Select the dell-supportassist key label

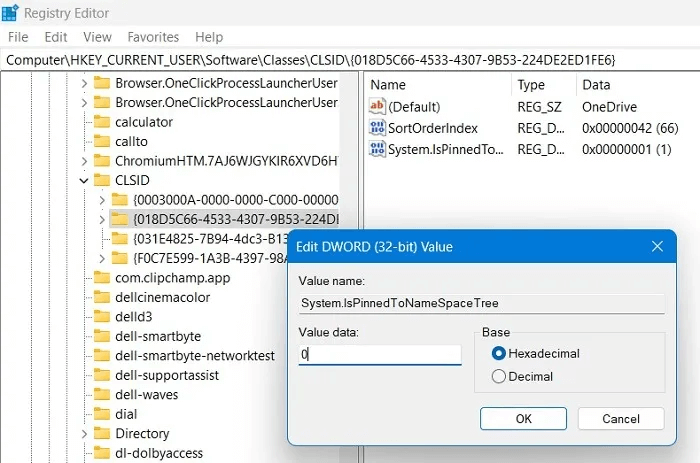[167, 375]
